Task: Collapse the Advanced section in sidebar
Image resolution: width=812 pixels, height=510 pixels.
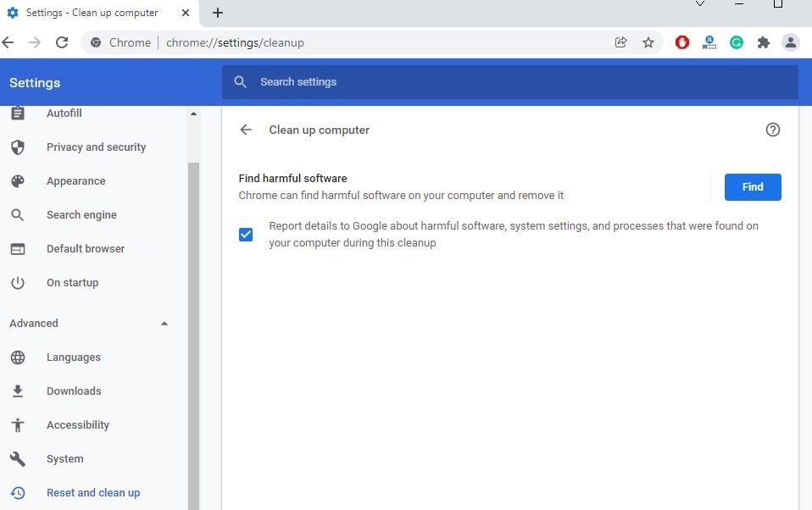Action: [164, 324]
